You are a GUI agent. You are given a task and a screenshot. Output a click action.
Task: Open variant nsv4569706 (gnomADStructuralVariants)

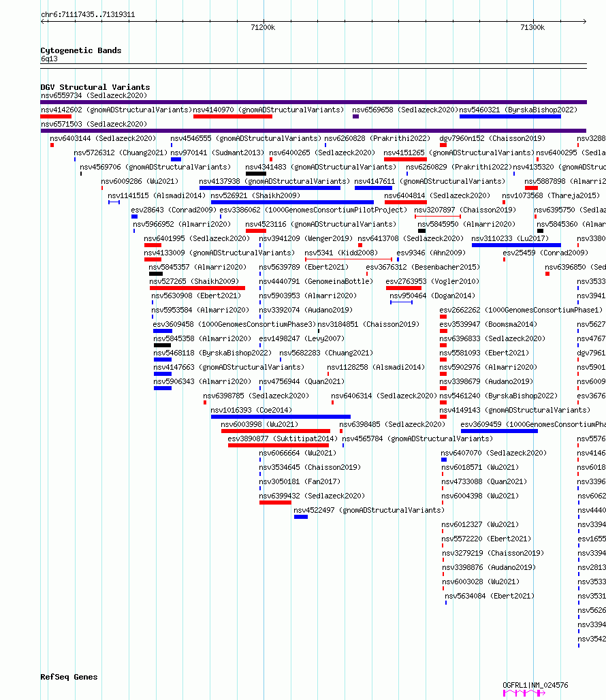(155, 167)
